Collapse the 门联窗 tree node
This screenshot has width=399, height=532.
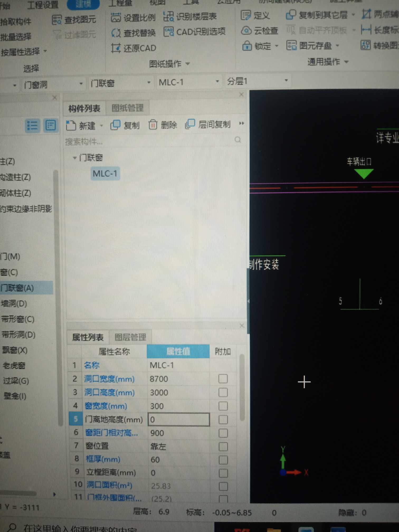coord(75,158)
